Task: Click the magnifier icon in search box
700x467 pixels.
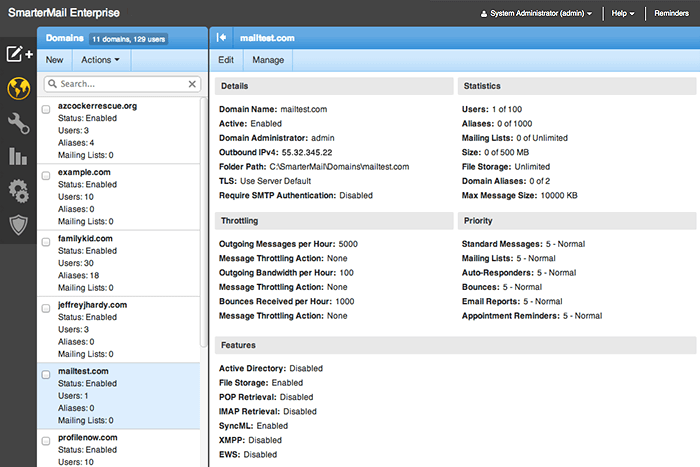Action: [x=52, y=85]
